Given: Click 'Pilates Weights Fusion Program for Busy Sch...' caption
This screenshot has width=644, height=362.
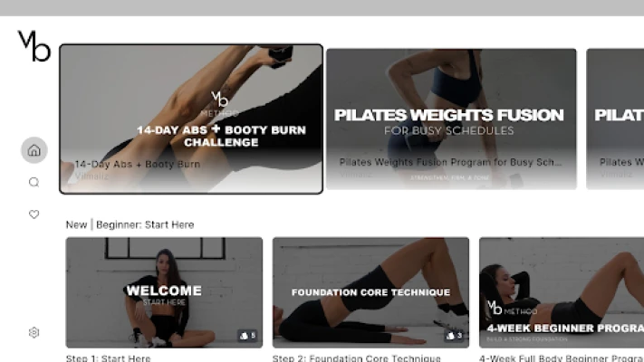Looking at the screenshot, I should 450,162.
